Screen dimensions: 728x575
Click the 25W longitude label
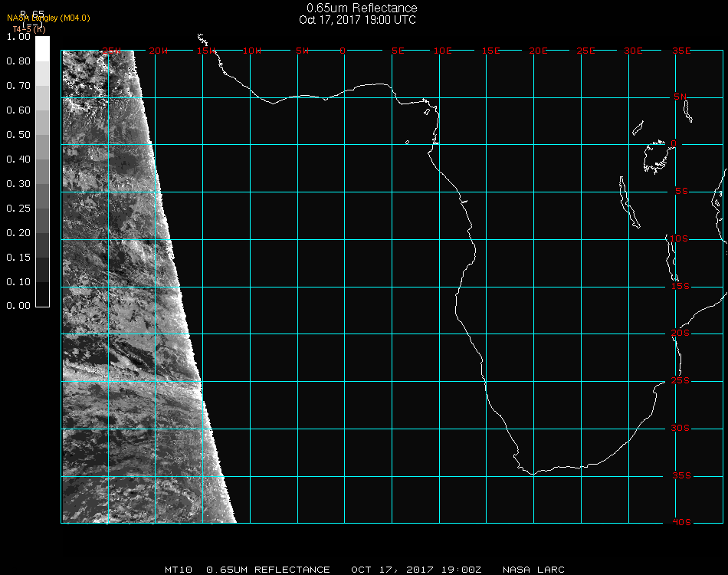coord(112,51)
